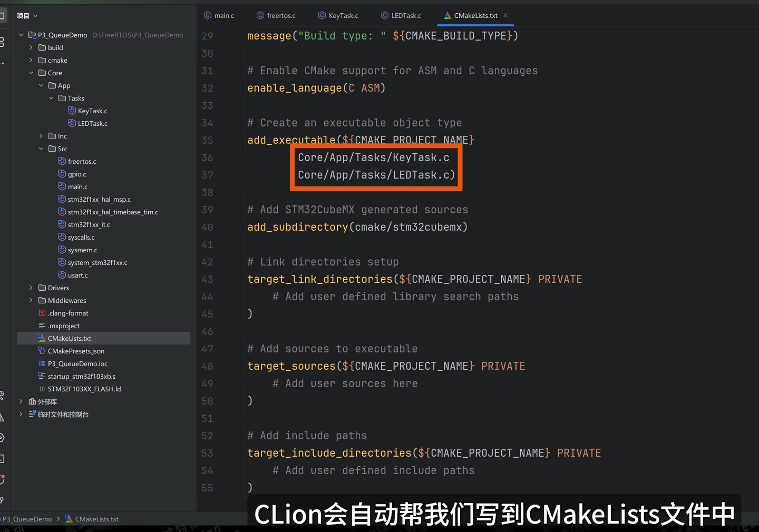The width and height of the screenshot is (759, 532).
Task: Expand the Middlewares folder
Action: pos(31,300)
